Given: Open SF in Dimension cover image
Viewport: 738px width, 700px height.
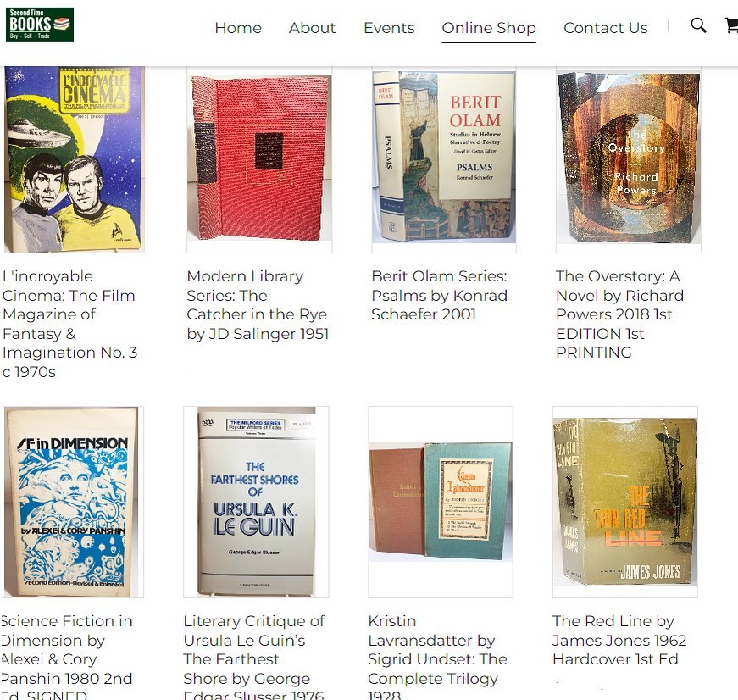Looking at the screenshot, I should coord(72,502).
